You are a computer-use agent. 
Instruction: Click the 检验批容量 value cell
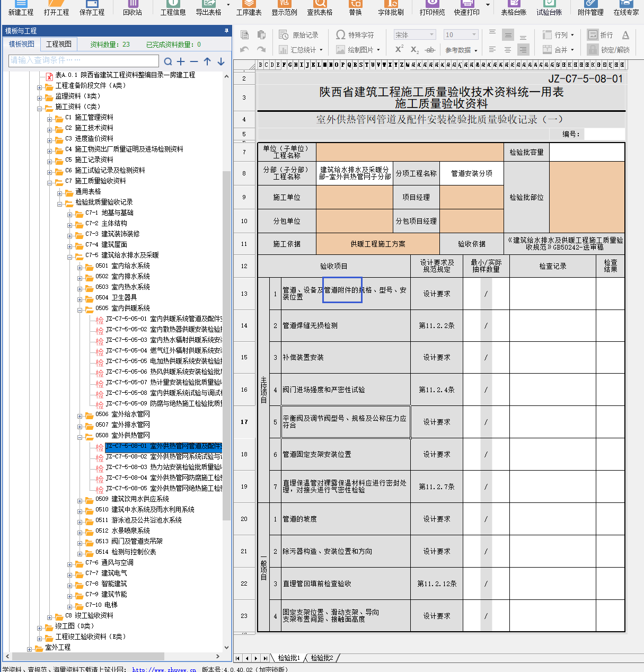[x=587, y=152]
